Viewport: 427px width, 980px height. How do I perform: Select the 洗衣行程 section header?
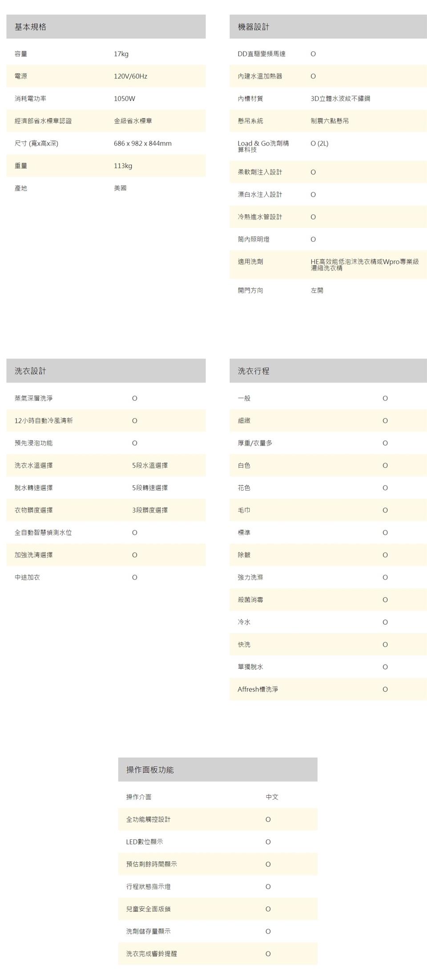253,371
